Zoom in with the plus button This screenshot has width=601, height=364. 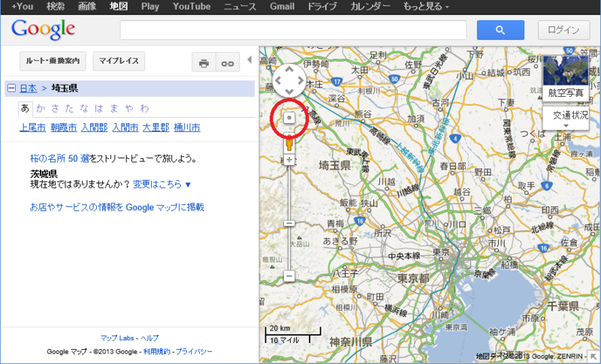tap(289, 160)
